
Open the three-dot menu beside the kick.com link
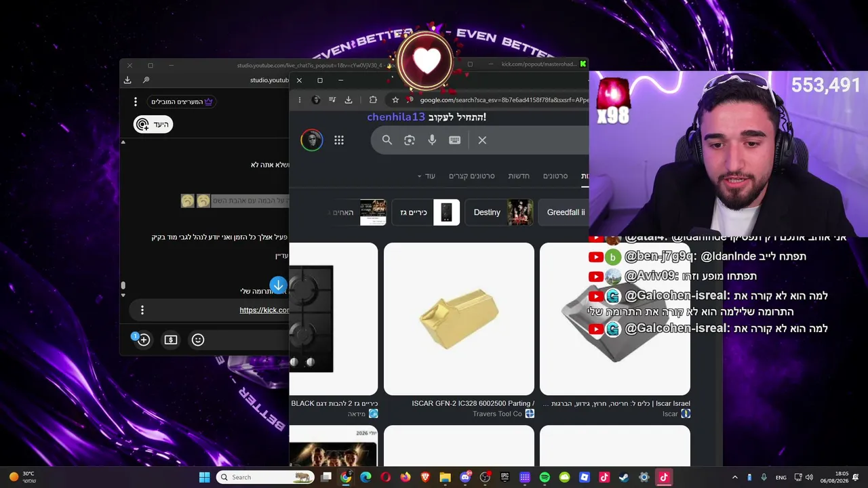142,310
